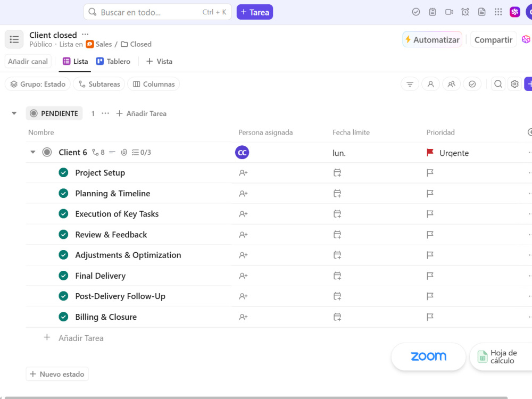
Task: Set a due date for Adjustments & Optimization
Action: pyautogui.click(x=337, y=255)
